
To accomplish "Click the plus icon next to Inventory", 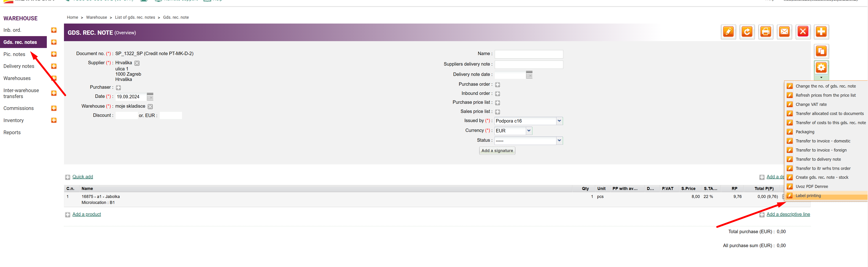I will point(54,120).
